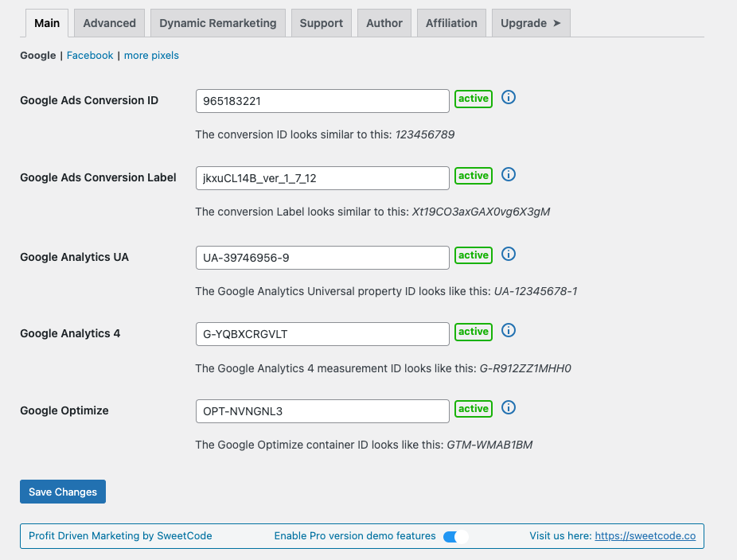Click example measurement ID G-R912ZZ1MHH0
This screenshot has width=737, height=560.
pos(525,368)
